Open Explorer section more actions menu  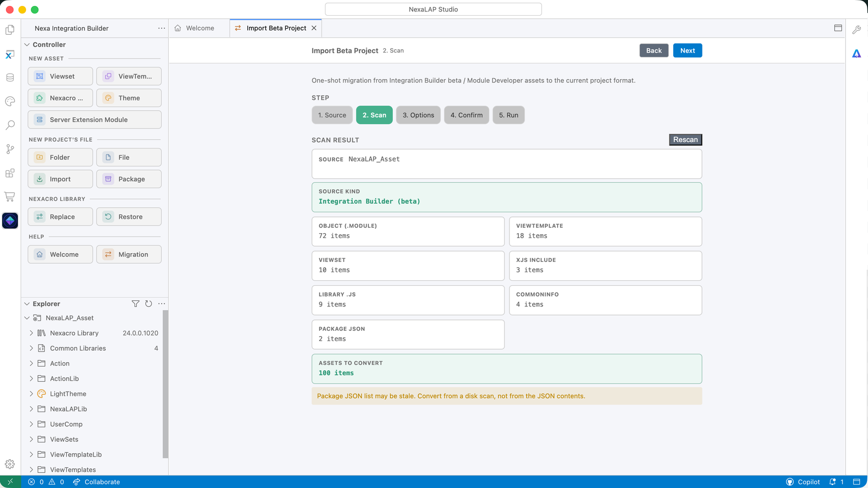click(162, 304)
